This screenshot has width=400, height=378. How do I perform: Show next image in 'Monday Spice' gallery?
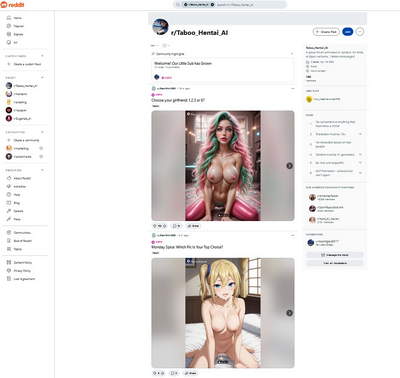pos(289,313)
